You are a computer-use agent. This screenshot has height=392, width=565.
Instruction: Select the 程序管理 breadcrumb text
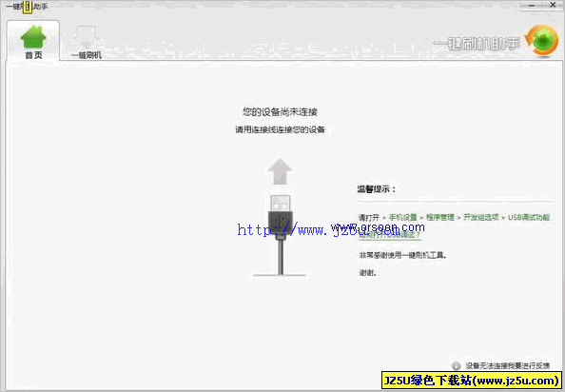[440, 217]
